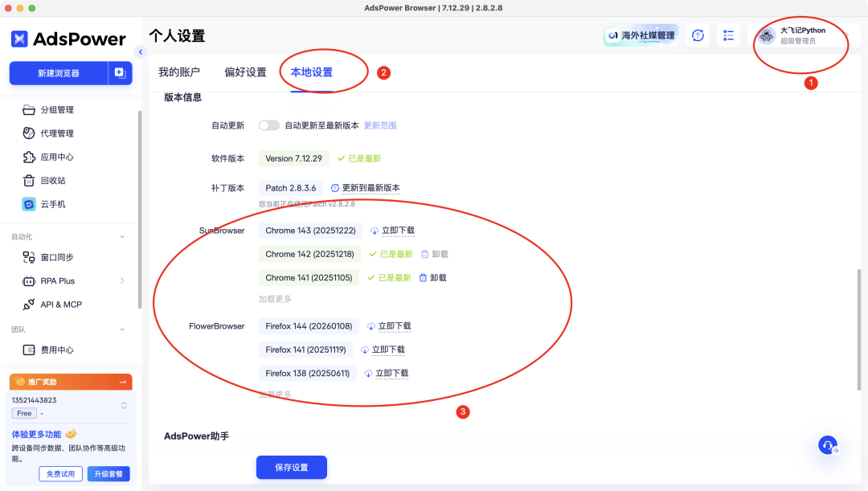This screenshot has height=491, width=868.
Task: Click download icon for Firefox 144
Action: (371, 326)
